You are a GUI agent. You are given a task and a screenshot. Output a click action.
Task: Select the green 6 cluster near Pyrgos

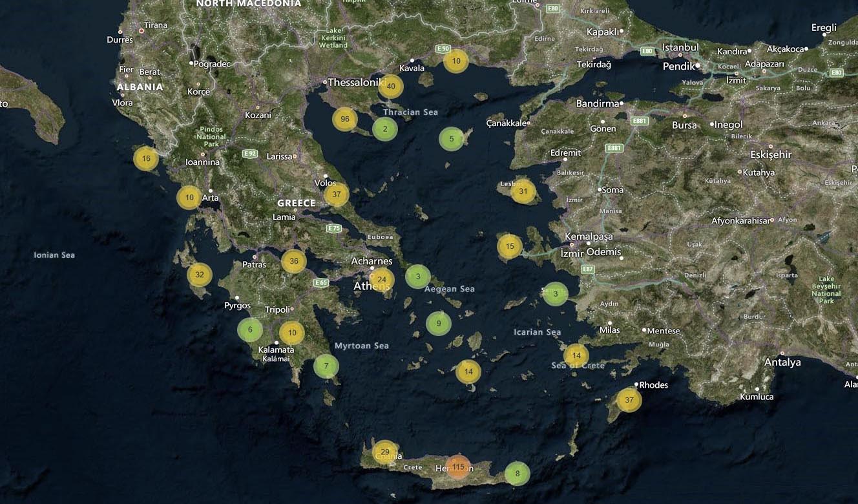point(250,330)
